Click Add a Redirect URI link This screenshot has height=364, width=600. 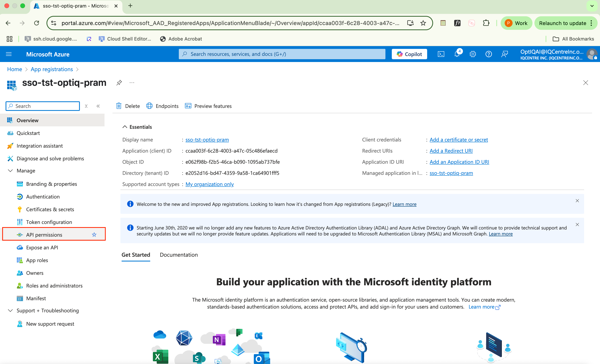(451, 151)
